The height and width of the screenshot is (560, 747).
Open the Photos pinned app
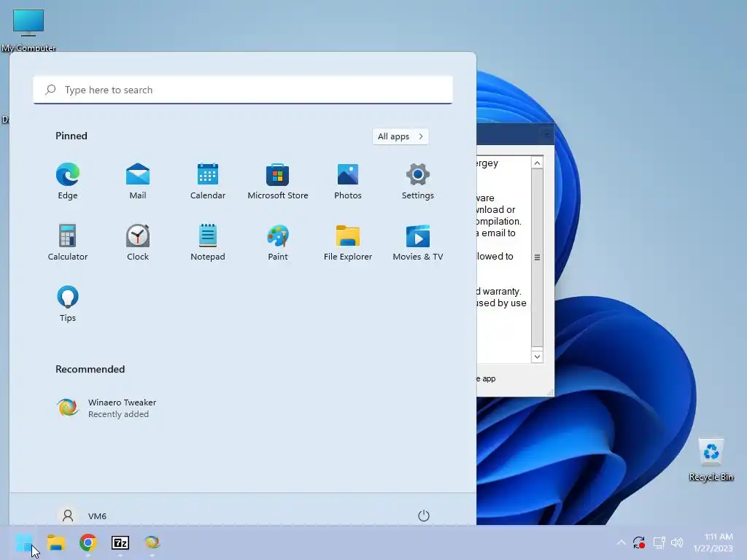click(x=348, y=182)
